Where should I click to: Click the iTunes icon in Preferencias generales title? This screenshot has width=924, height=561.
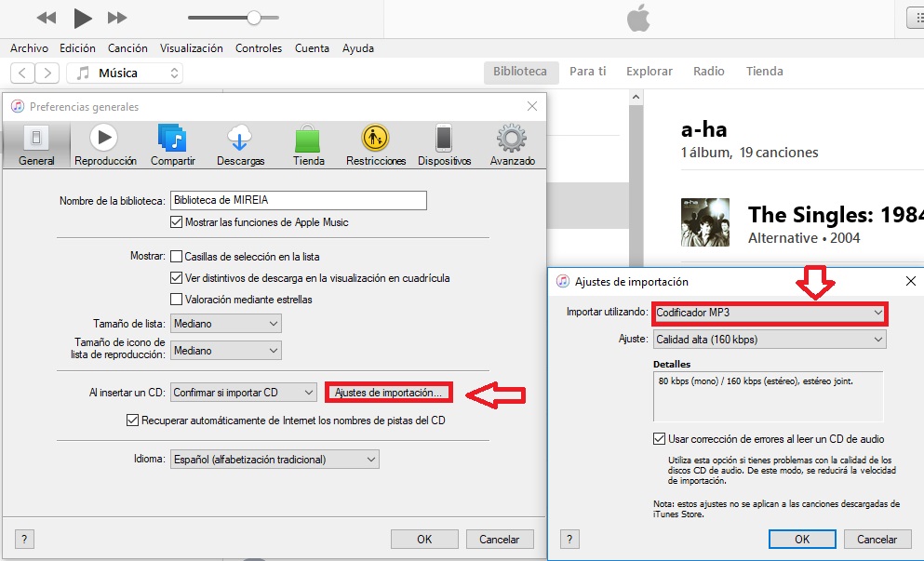[x=18, y=107]
